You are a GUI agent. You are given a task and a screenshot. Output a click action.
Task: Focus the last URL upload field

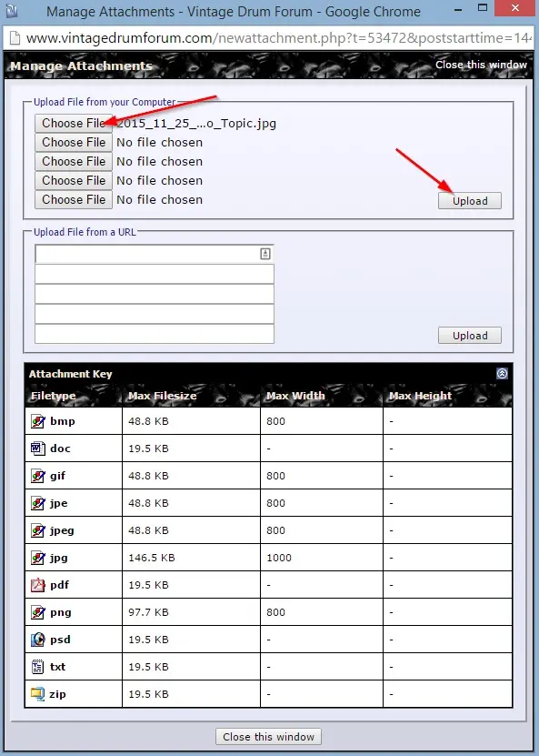click(155, 334)
